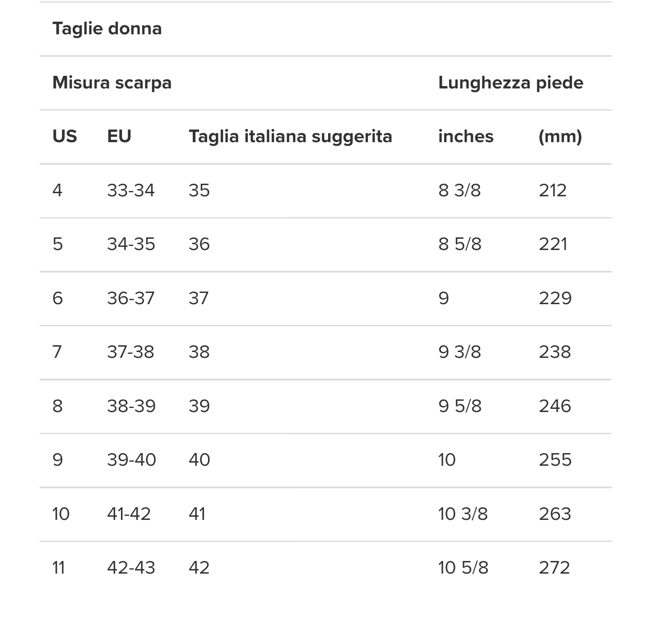Select EU size 33-34 cell
650x644 pixels.
(131, 190)
